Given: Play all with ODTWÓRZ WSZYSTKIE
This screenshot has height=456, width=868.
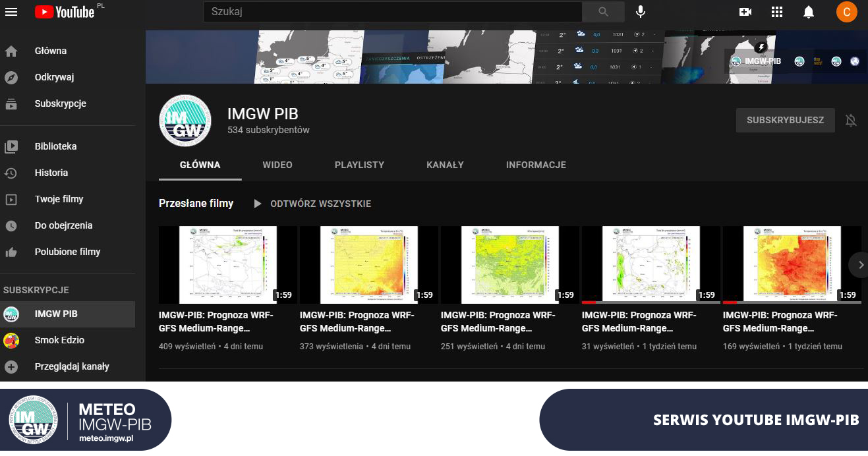Looking at the screenshot, I should point(312,204).
